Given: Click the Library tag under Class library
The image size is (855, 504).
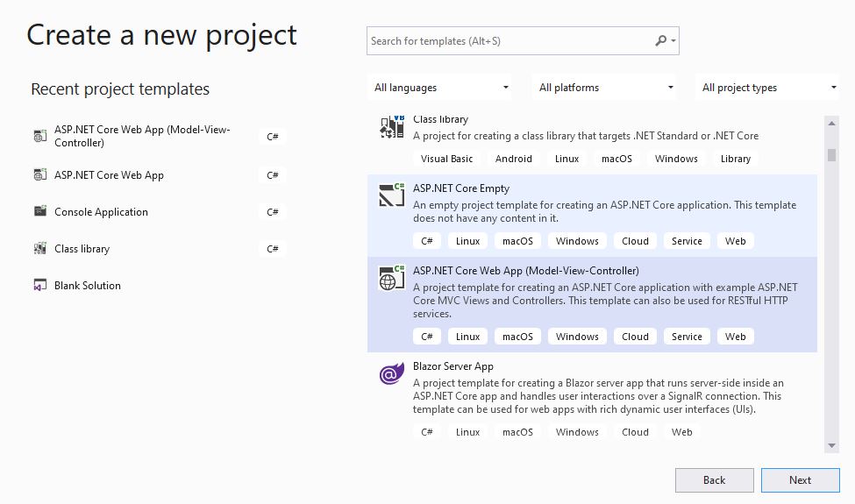Looking at the screenshot, I should click(736, 159).
